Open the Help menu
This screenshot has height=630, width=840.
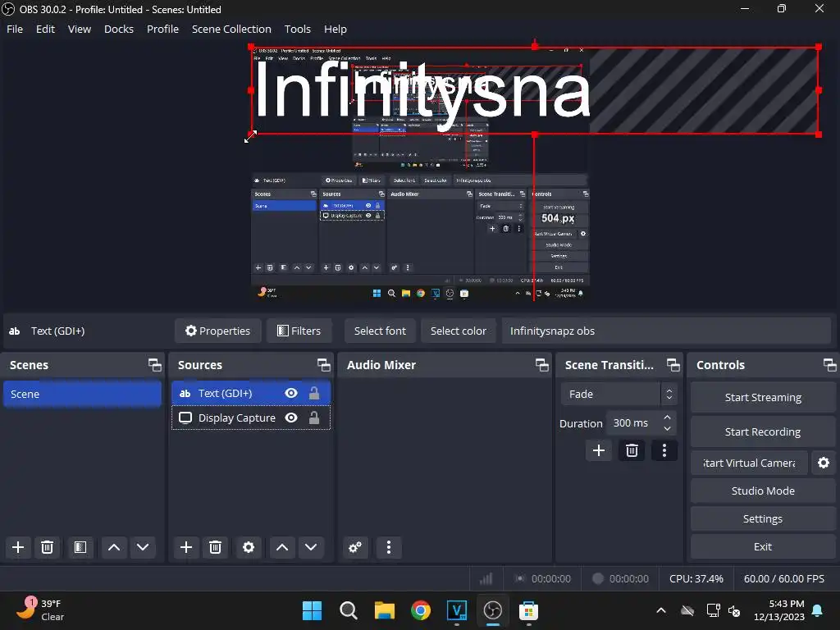click(336, 29)
